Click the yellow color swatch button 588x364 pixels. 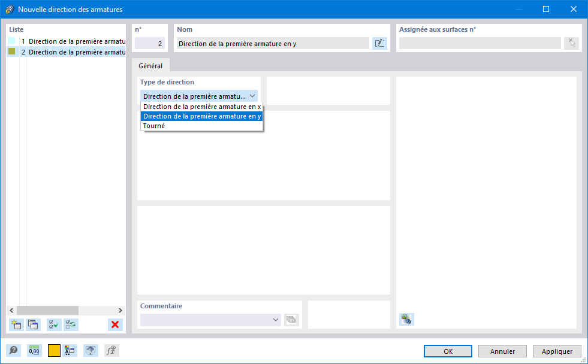pyautogui.click(x=54, y=350)
